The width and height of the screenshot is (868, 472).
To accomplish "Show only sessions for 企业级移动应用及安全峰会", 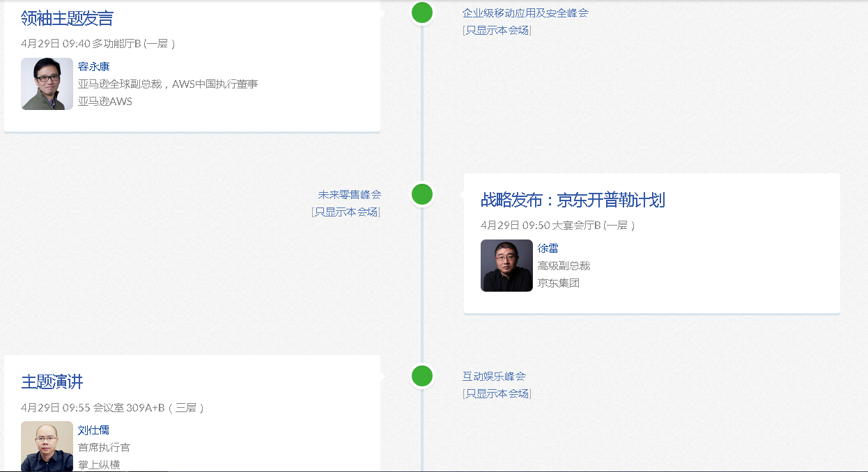I will pos(497,30).
